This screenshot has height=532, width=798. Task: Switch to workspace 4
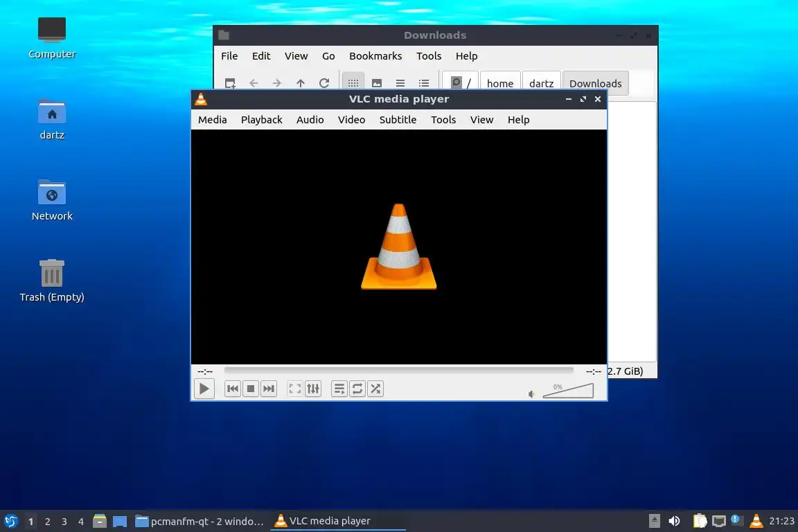81,522
